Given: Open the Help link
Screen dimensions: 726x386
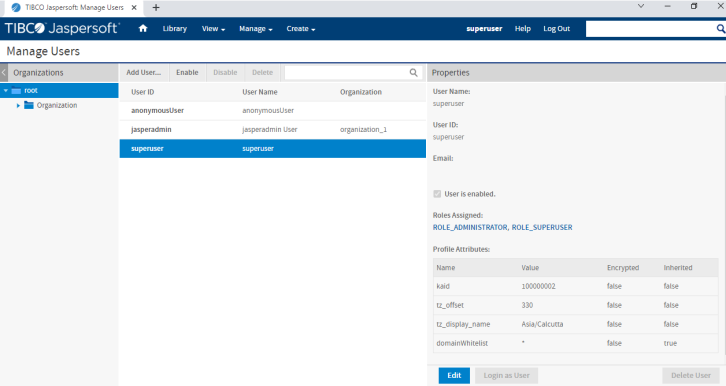Looking at the screenshot, I should [523, 29].
